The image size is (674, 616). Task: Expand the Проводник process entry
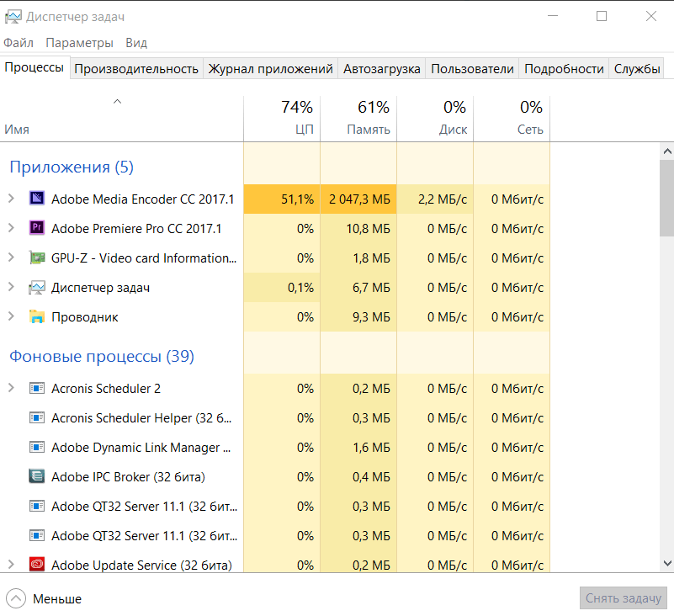tap(11, 317)
